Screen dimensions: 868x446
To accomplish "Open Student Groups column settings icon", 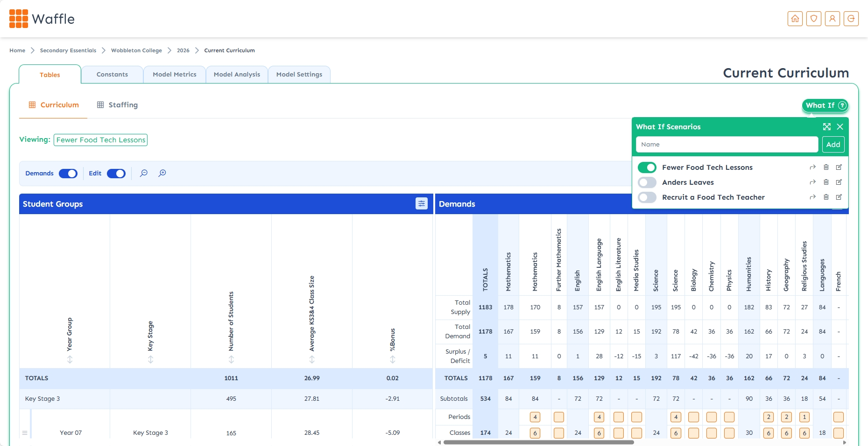I will pyautogui.click(x=421, y=203).
